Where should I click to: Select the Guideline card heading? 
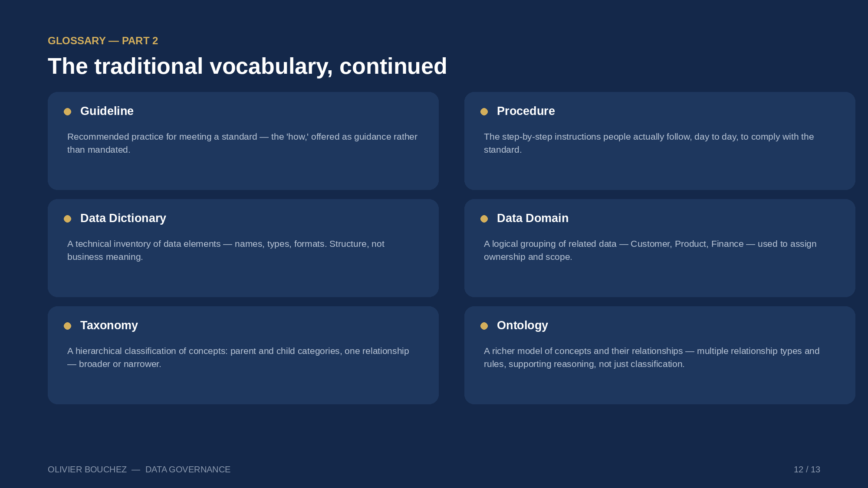point(107,111)
